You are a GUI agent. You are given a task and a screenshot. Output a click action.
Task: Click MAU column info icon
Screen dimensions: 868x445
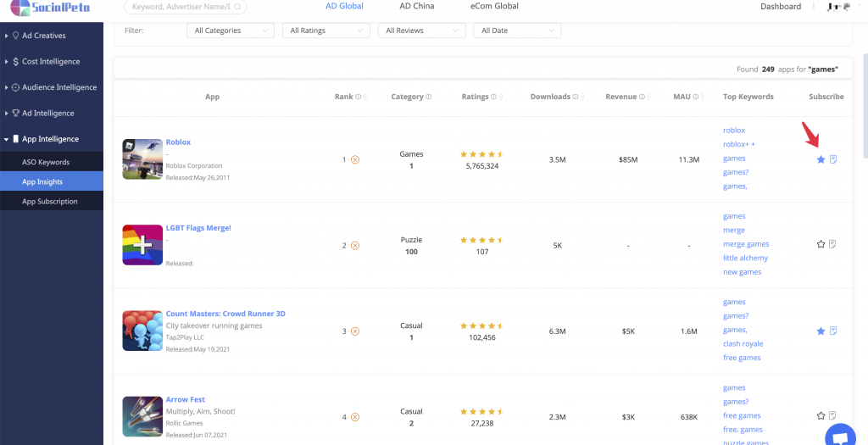(x=696, y=97)
